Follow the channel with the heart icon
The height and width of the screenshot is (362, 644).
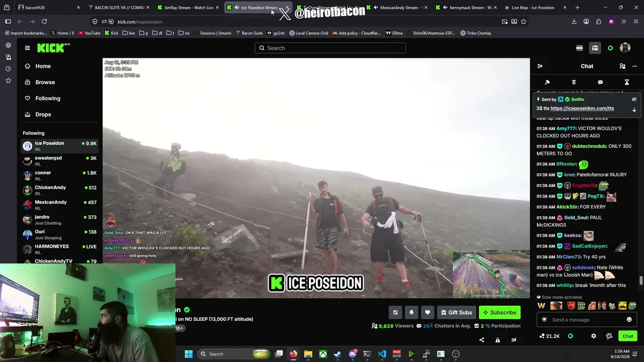[x=428, y=312]
